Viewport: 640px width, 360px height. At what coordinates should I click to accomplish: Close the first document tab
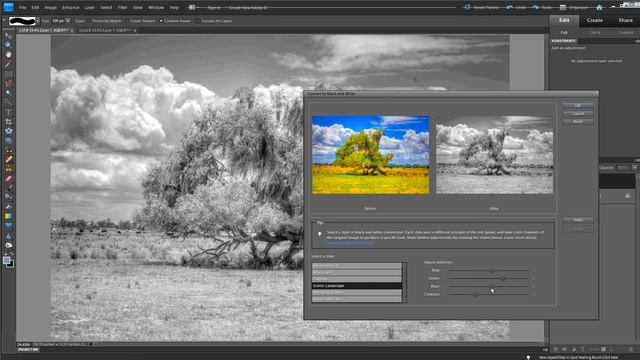pyautogui.click(x=72, y=30)
